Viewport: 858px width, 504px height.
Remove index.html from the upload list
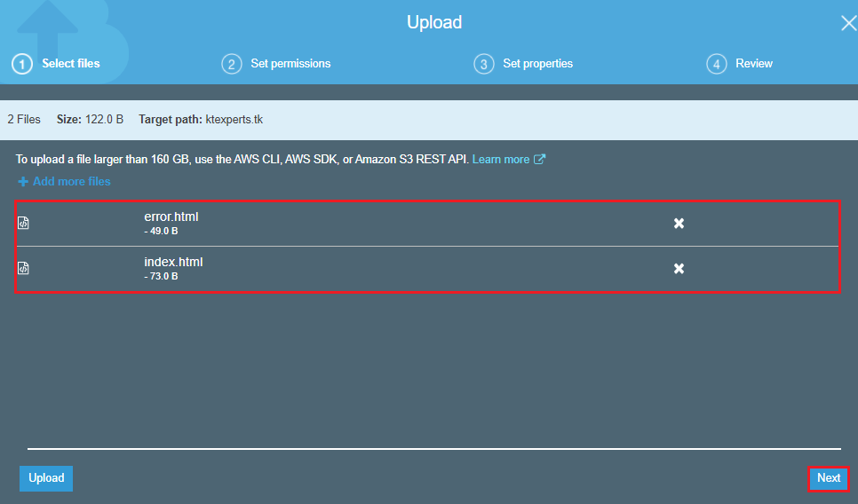point(679,268)
